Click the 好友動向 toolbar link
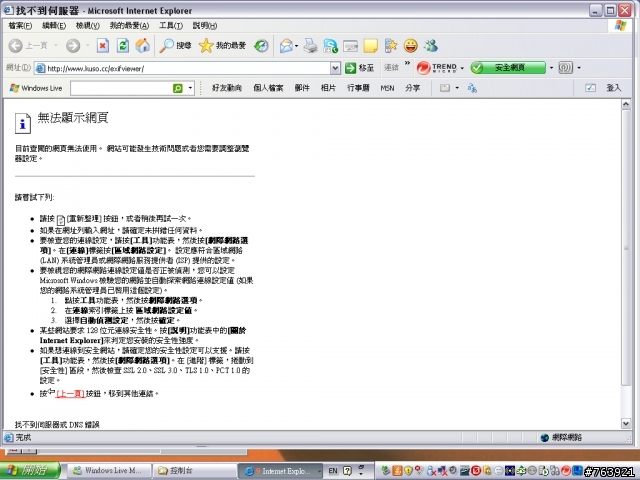This screenshot has height=480, width=640. point(227,88)
